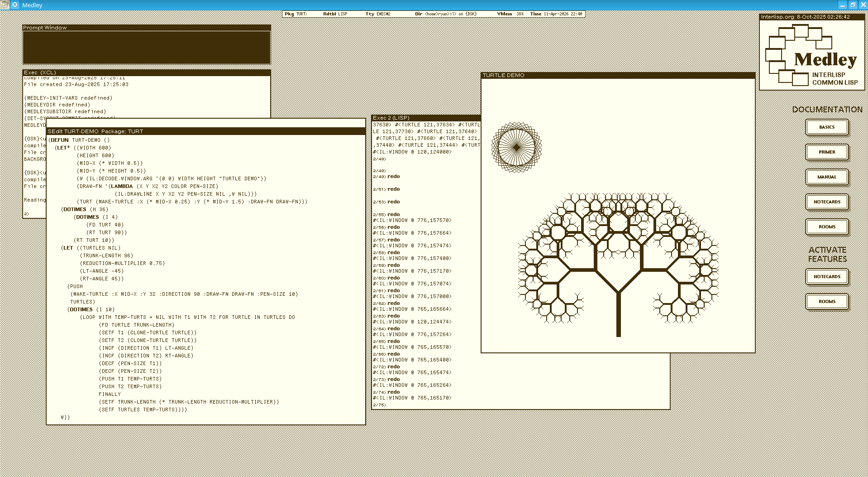The width and height of the screenshot is (868, 477).
Task: Open ROOMS under Documentation
Action: (x=826, y=227)
